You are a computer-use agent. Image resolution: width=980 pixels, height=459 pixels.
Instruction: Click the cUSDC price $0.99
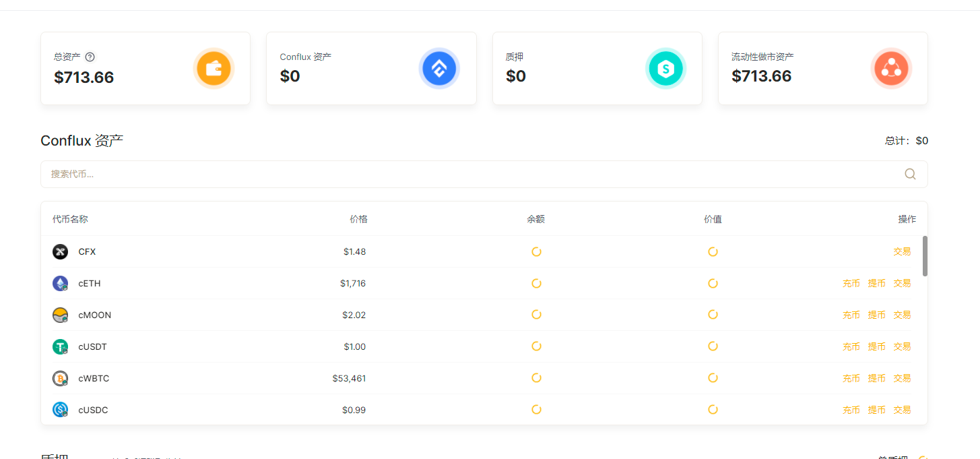pyautogui.click(x=354, y=410)
